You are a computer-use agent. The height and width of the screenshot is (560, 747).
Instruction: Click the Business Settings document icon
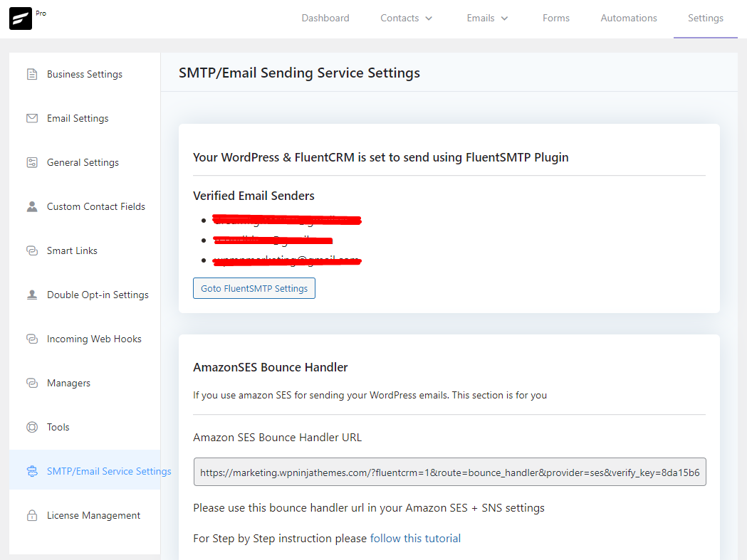[x=32, y=74]
